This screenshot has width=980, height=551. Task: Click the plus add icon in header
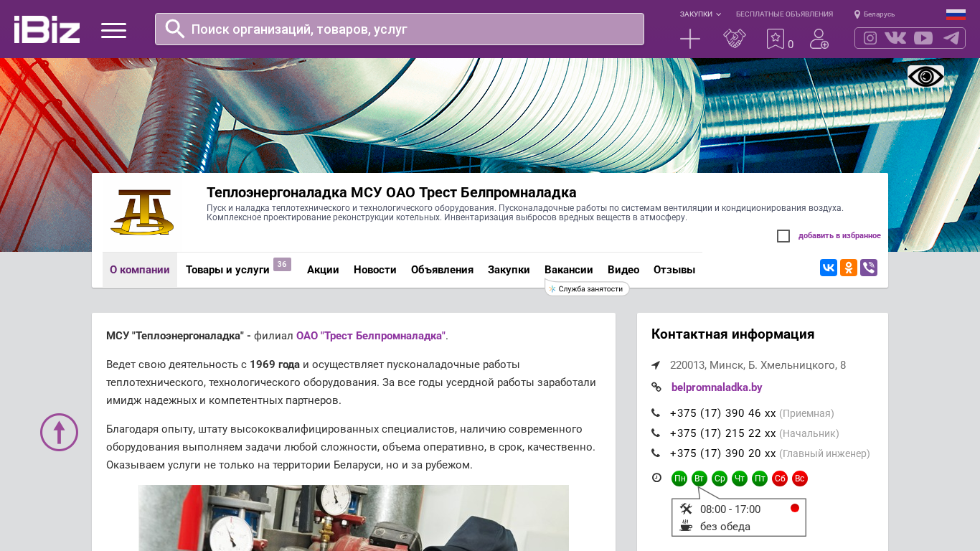click(x=690, y=39)
